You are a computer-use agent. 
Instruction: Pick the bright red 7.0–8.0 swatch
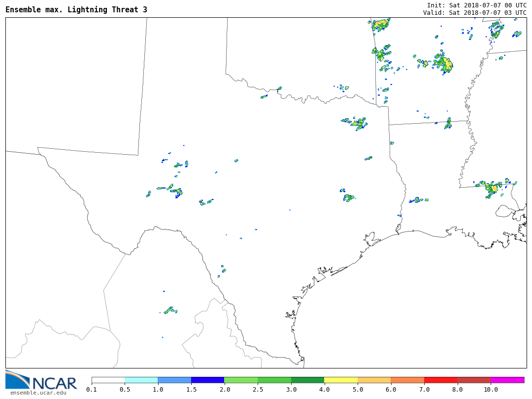[x=440, y=380]
